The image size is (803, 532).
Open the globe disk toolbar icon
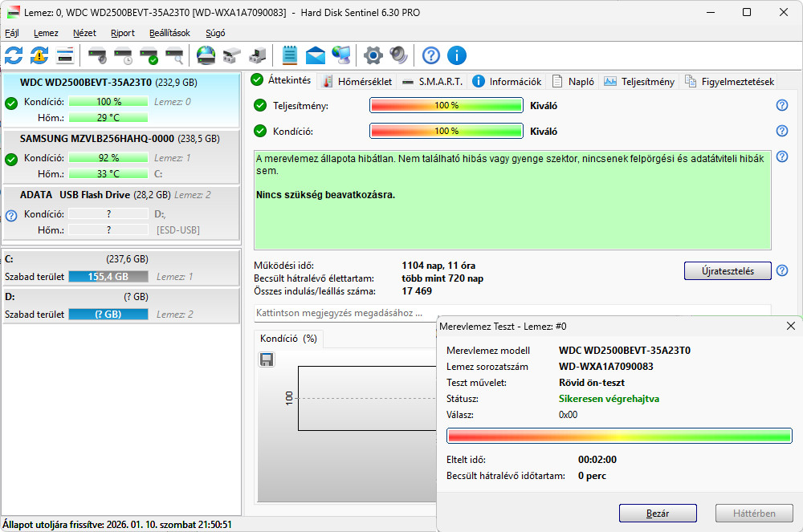point(206,55)
